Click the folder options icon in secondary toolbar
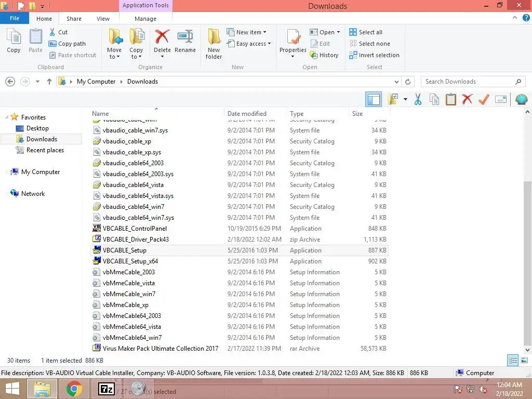Viewport: 532px width, 399px height. tap(393, 99)
